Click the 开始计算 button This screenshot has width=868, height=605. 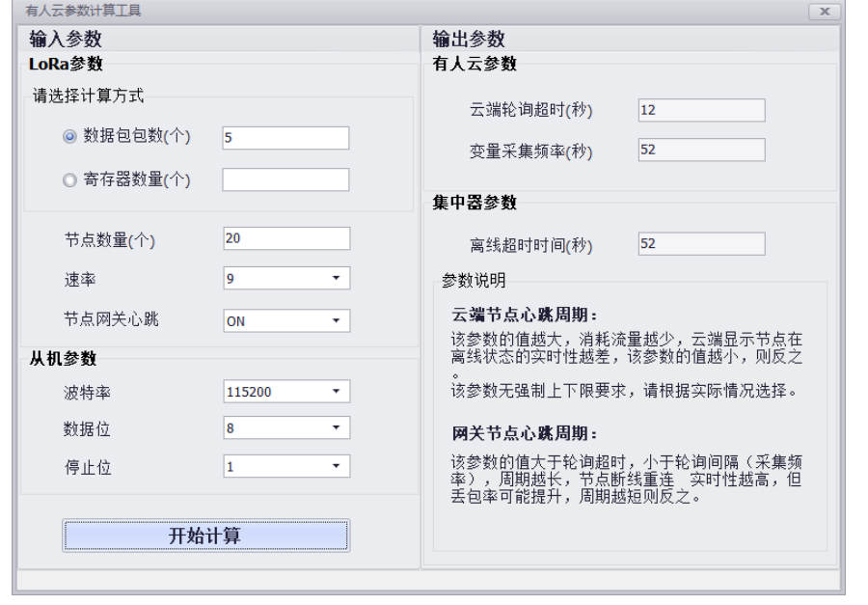206,536
